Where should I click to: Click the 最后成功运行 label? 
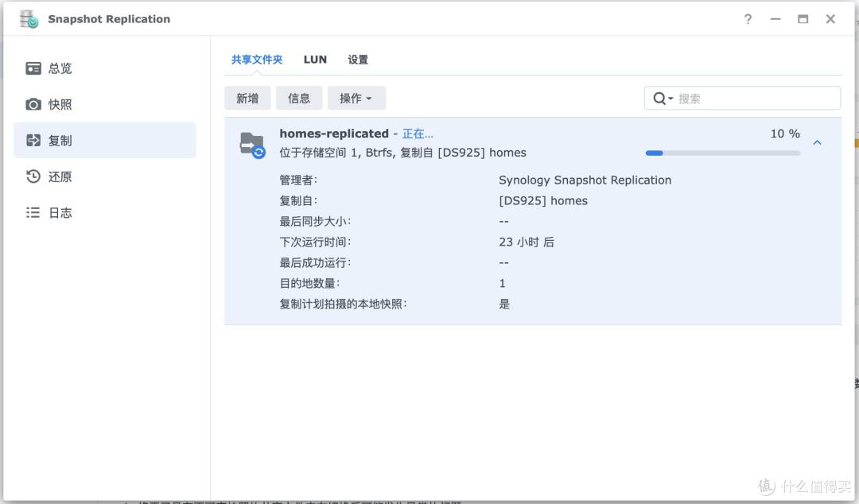click(315, 263)
